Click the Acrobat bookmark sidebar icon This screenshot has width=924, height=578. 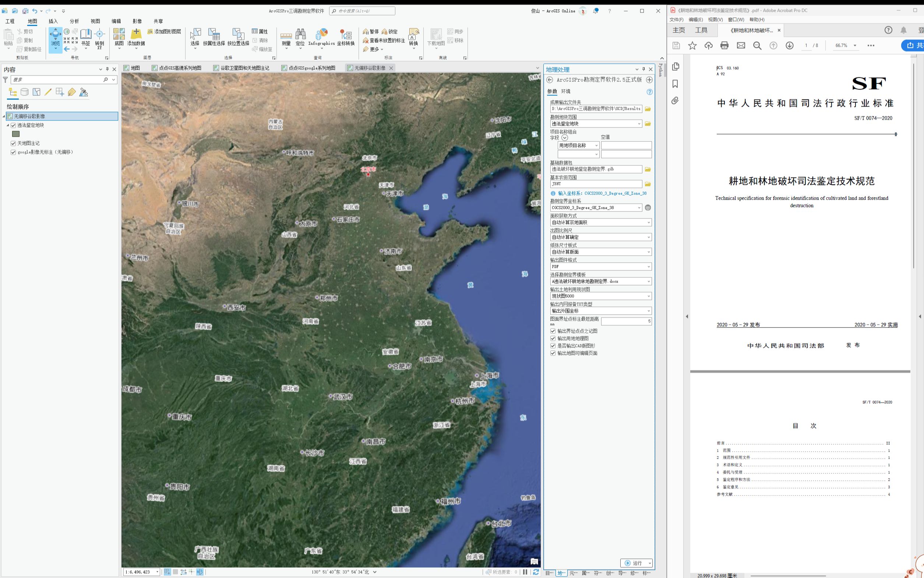coord(676,84)
